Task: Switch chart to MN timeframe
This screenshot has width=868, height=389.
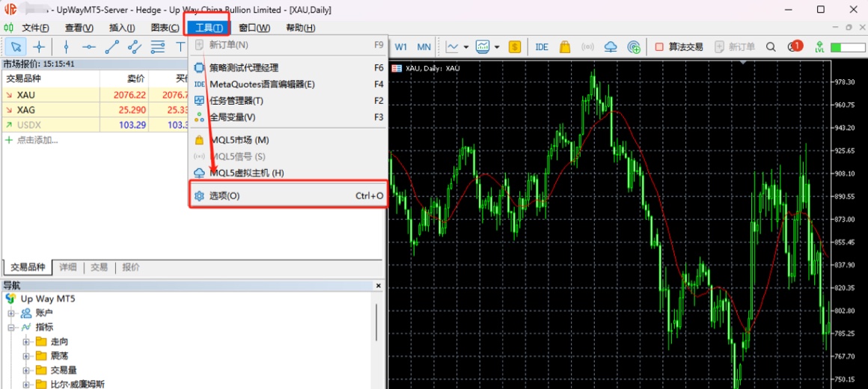Action: click(x=424, y=47)
